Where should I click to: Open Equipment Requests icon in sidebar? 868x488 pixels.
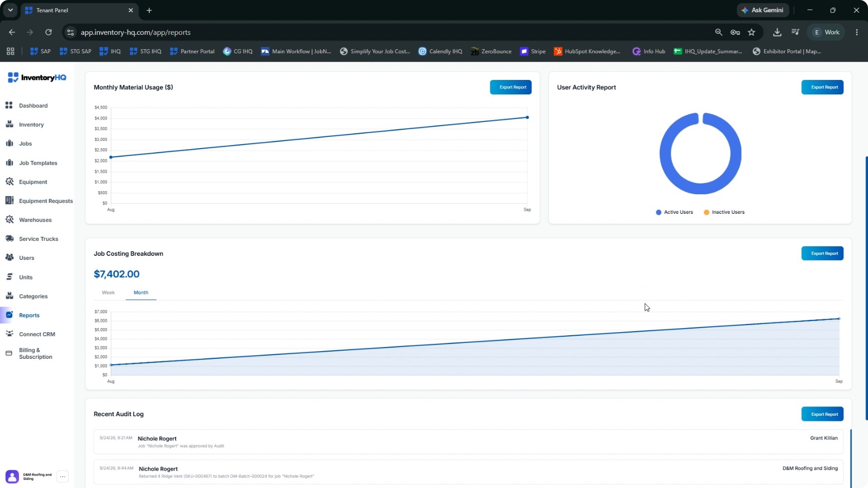[9, 201]
